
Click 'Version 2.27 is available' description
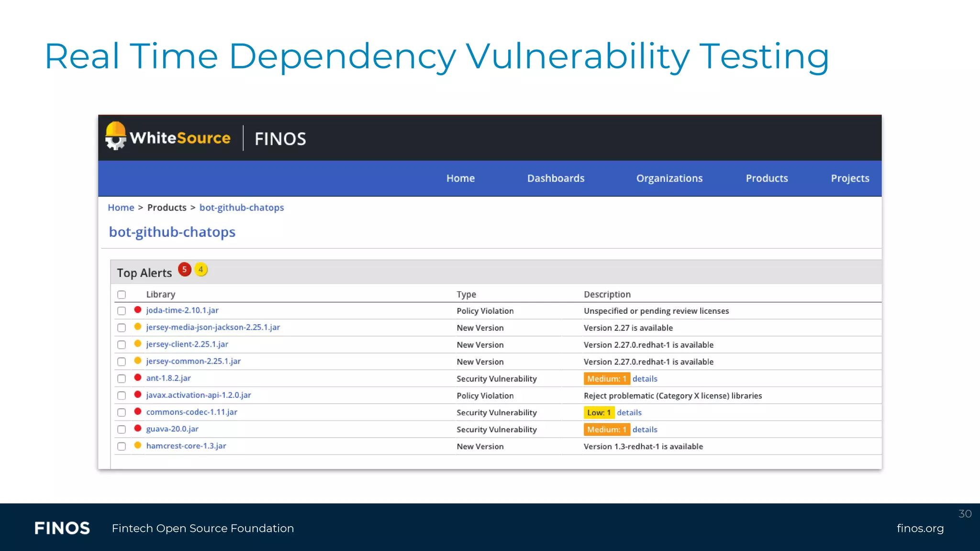coord(628,328)
